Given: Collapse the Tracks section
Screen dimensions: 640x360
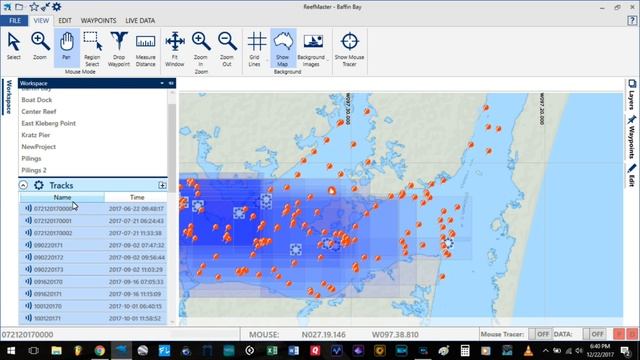Looking at the screenshot, I should pos(23,185).
